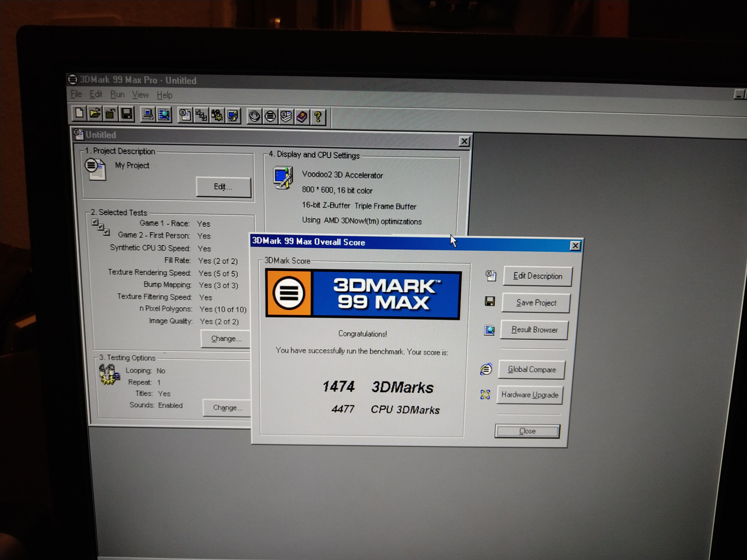Image resolution: width=747 pixels, height=560 pixels.
Task: Click the system info computer toolbar icon
Action: tap(148, 115)
